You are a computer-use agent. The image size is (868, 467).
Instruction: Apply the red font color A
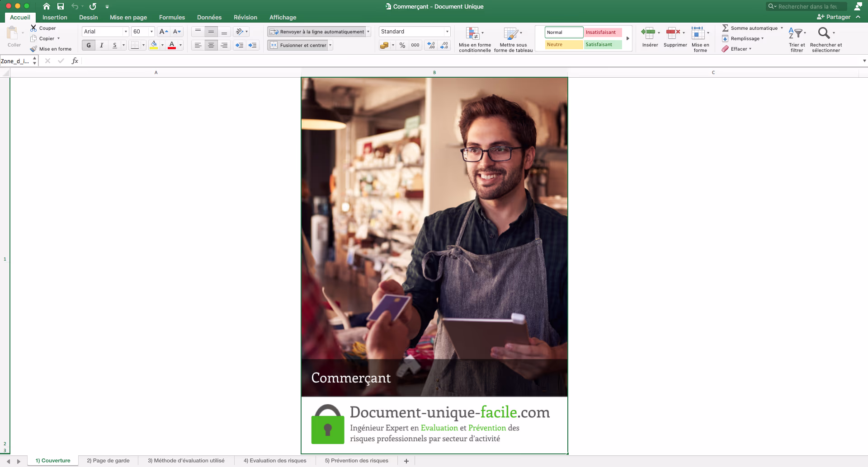(x=172, y=45)
